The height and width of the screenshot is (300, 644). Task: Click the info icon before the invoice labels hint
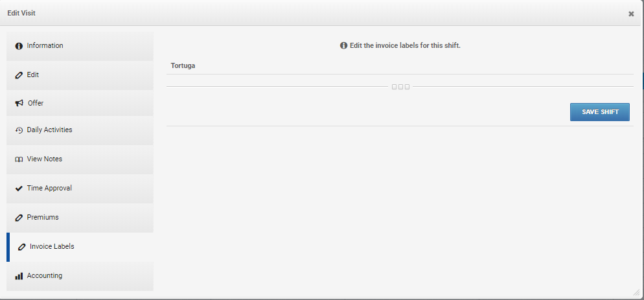click(343, 46)
